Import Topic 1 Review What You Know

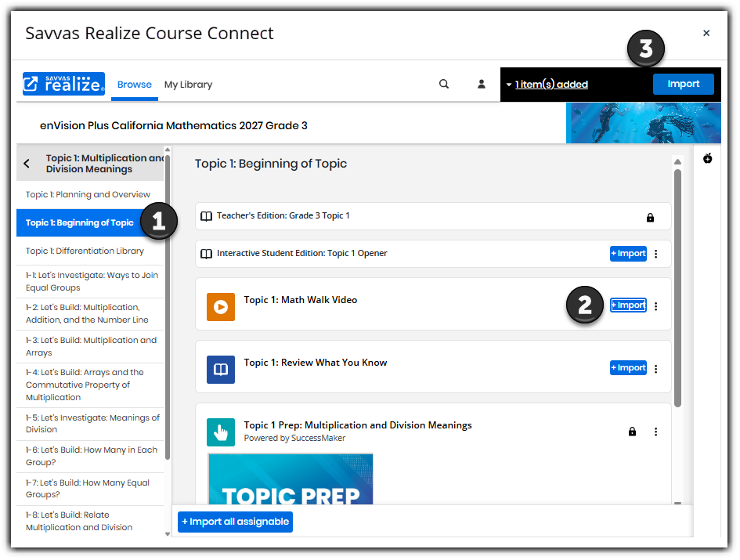pos(628,368)
